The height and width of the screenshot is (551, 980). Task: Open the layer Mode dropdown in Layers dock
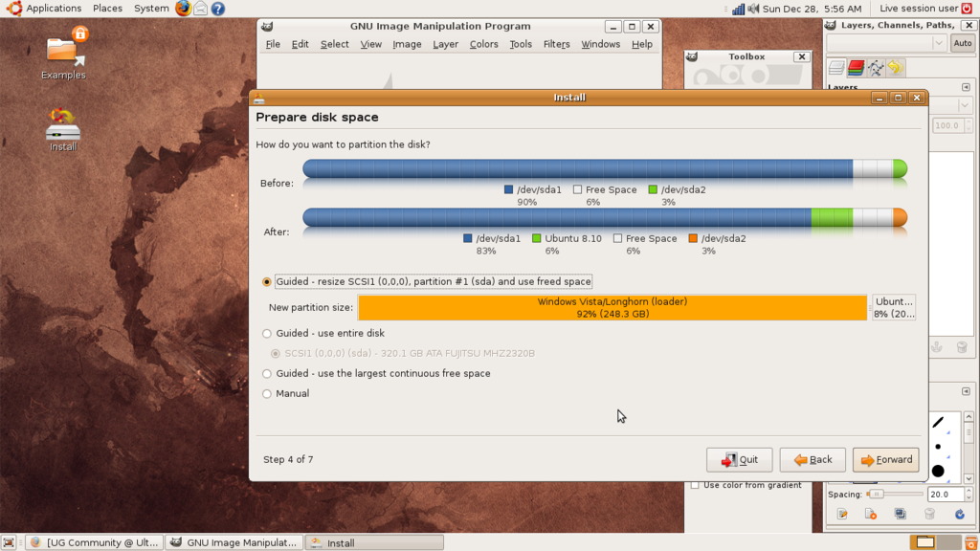pyautogui.click(x=965, y=105)
